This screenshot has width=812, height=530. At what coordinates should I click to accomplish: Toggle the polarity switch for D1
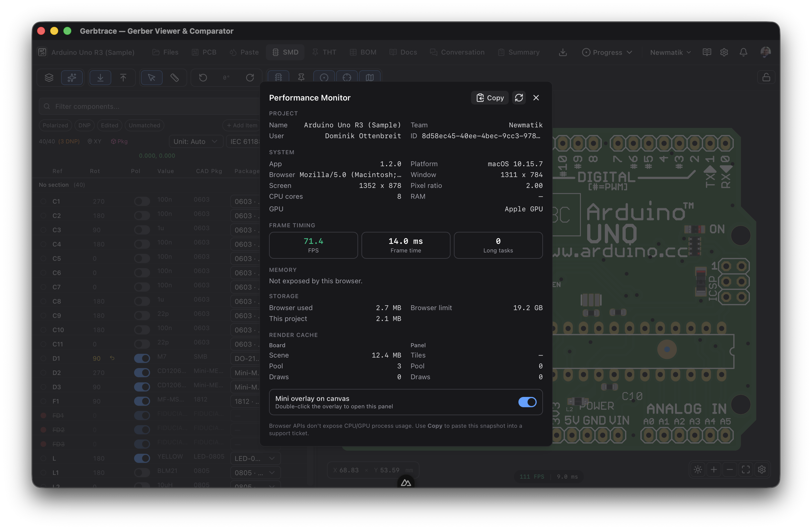click(x=142, y=359)
